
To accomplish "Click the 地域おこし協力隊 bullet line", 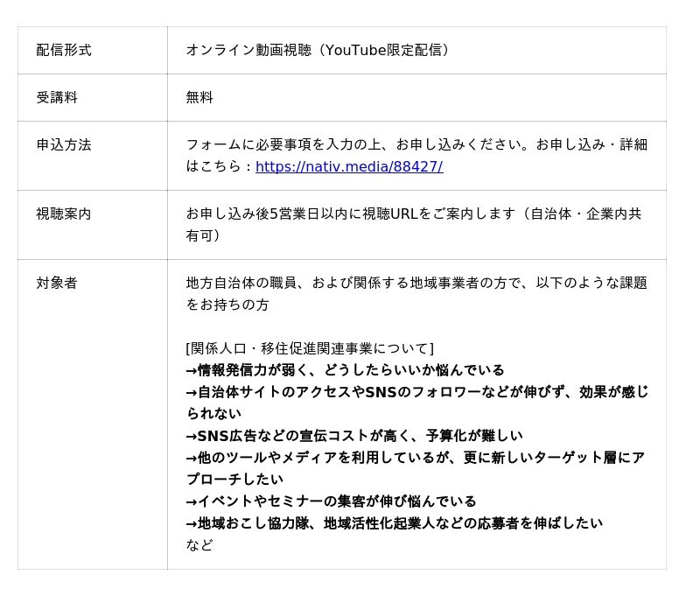I will tap(394, 523).
